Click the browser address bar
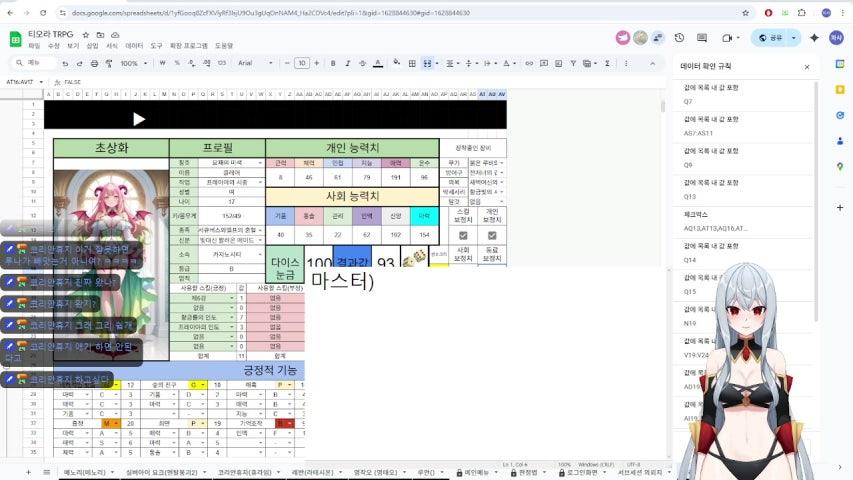This screenshot has width=853, height=480. coord(403,13)
